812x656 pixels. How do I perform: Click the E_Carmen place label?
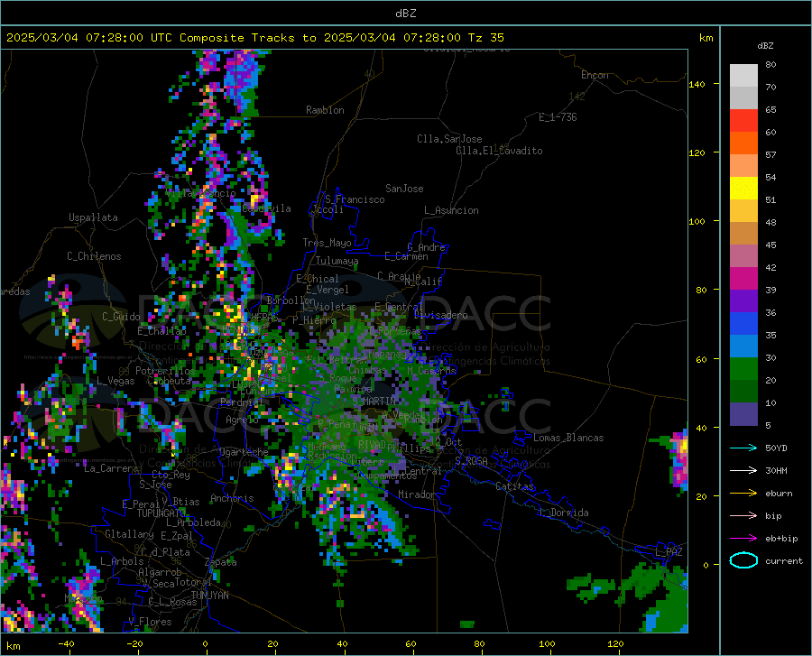pyautogui.click(x=406, y=256)
